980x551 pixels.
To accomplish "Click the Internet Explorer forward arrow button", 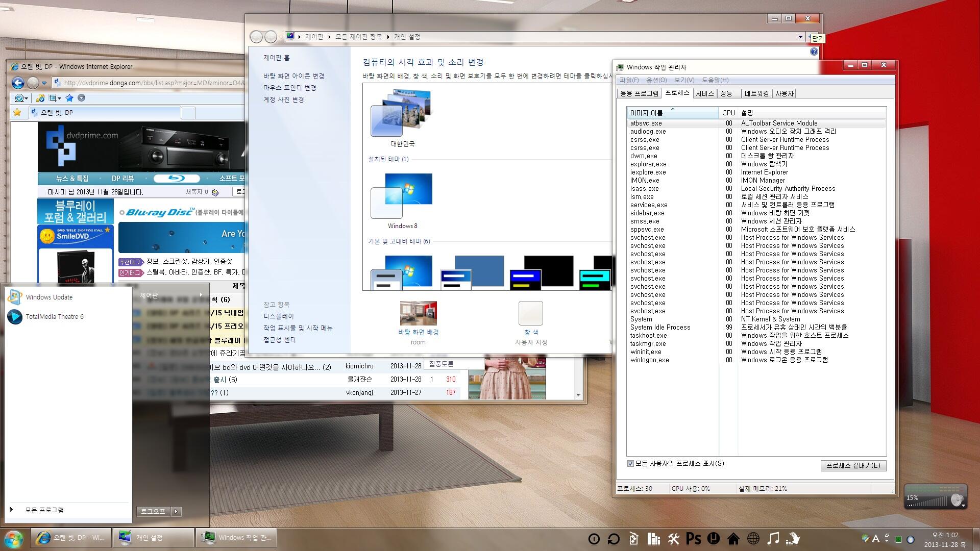I will [x=33, y=83].
